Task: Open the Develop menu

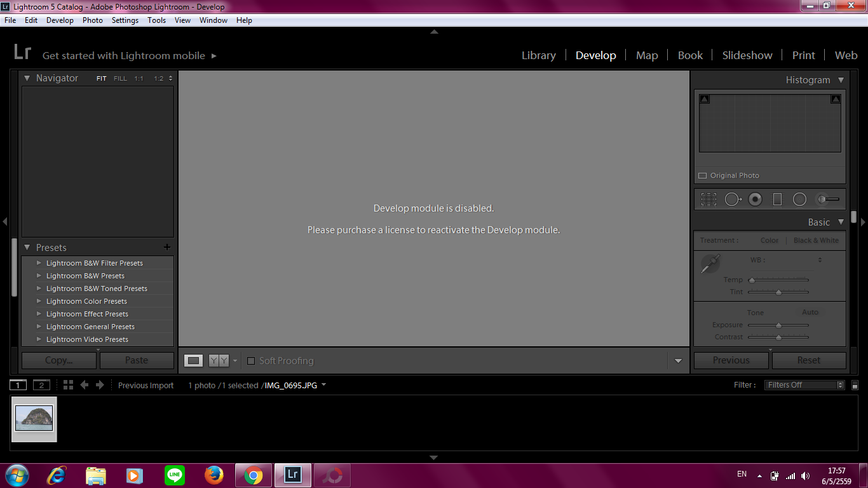Action: [60, 20]
